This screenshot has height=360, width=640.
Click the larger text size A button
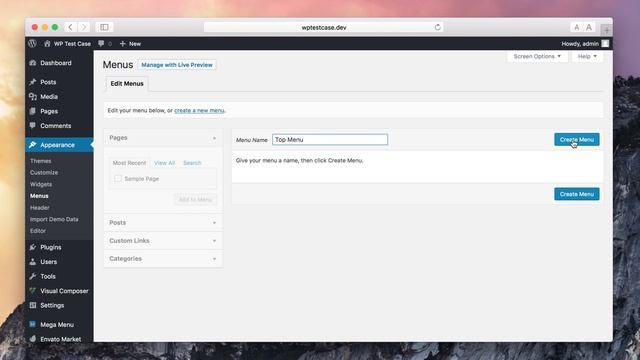(x=589, y=27)
